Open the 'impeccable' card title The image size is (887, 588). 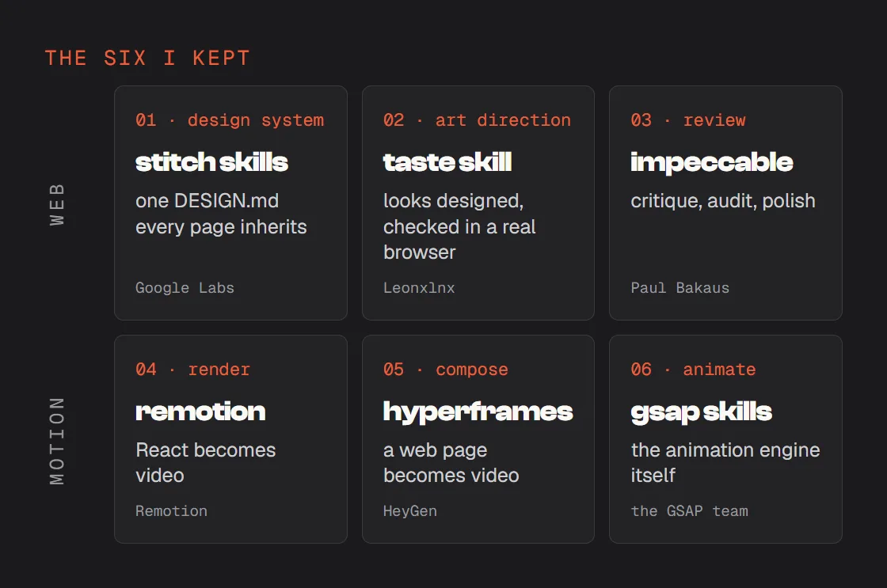click(x=712, y=163)
